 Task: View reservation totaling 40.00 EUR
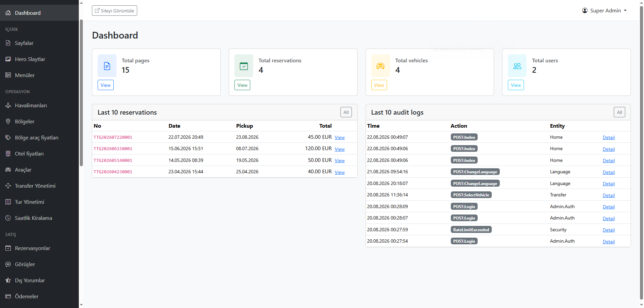pos(340,172)
